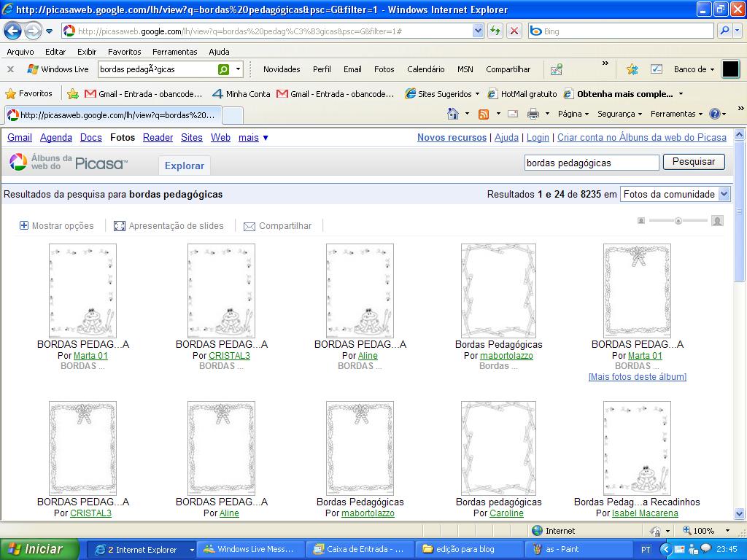Open frog border thumbnail by Isabel Macarena

(637, 448)
